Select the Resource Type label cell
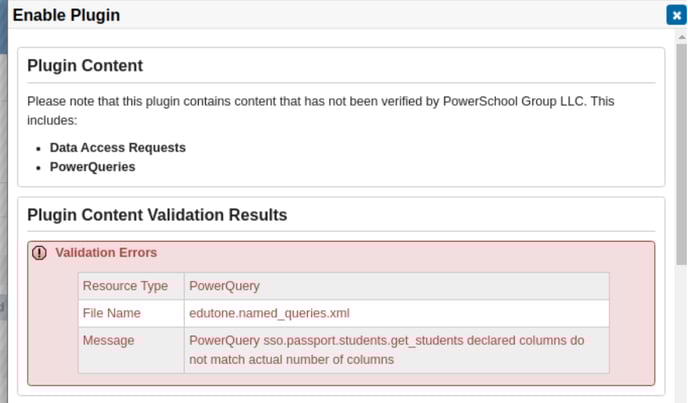The image size is (688, 403). pos(125,286)
